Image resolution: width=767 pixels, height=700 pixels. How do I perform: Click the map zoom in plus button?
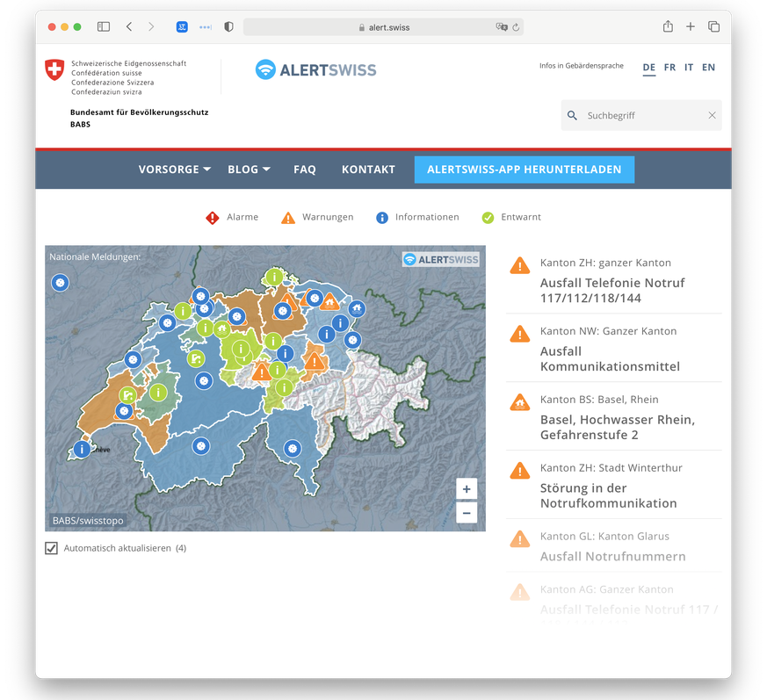point(466,489)
